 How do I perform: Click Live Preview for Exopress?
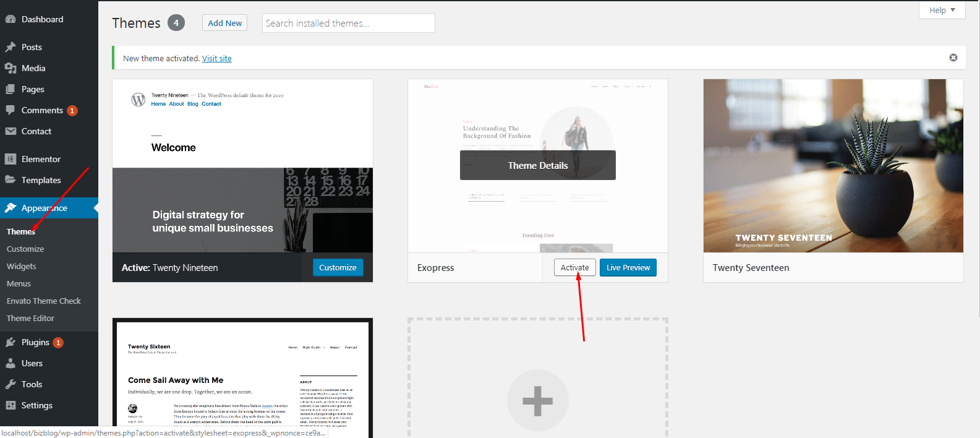point(628,267)
